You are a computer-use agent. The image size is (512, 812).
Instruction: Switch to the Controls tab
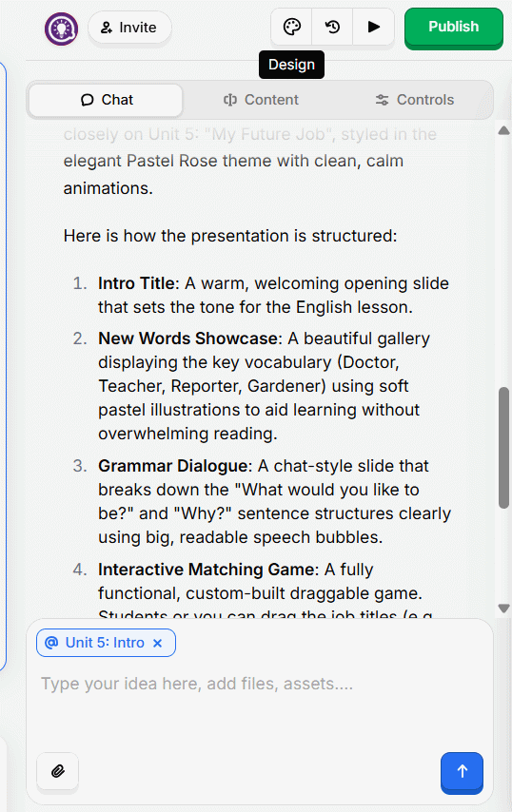(415, 100)
